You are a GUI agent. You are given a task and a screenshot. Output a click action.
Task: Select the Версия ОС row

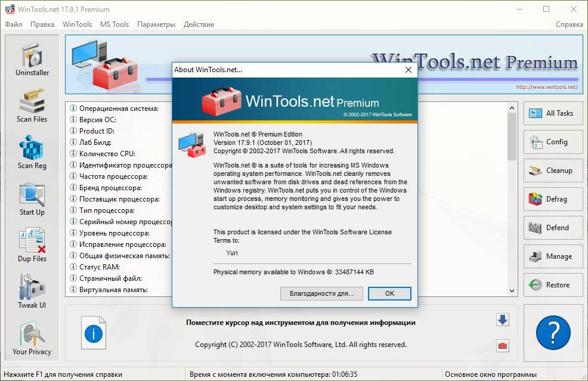[119, 120]
